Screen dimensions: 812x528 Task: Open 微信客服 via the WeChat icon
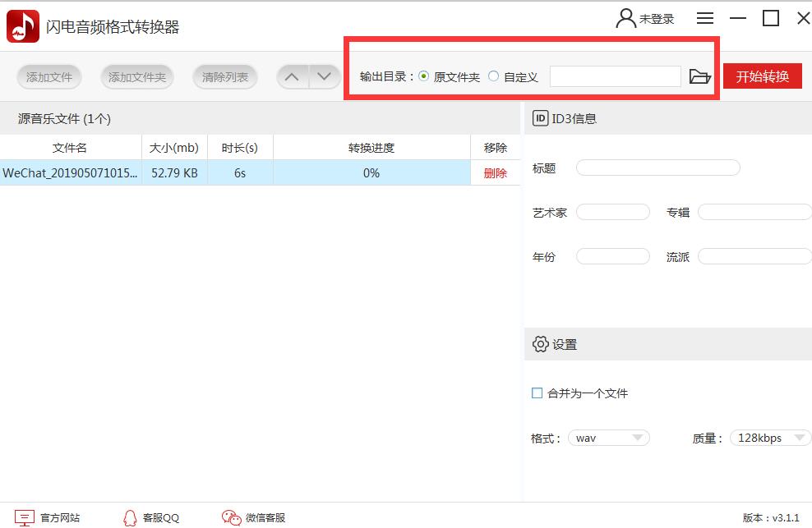click(x=230, y=518)
